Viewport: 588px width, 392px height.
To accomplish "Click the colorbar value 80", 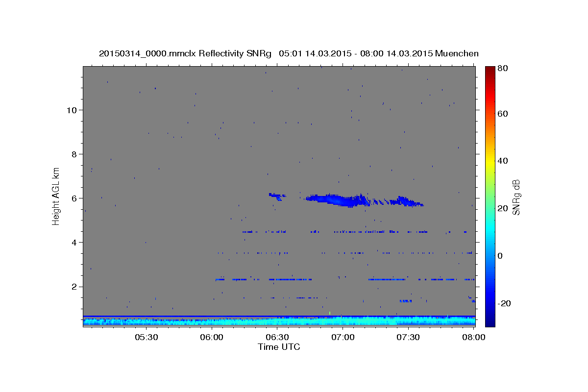I will click(503, 69).
